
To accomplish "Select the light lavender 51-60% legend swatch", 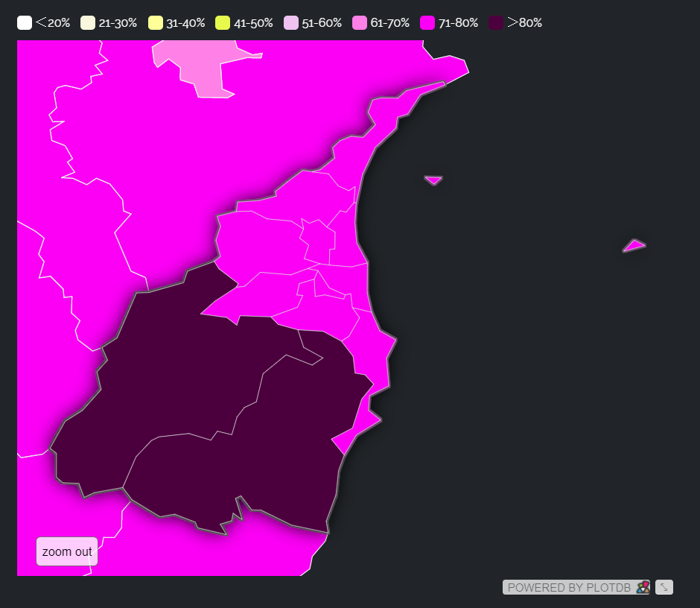I will coord(291,23).
